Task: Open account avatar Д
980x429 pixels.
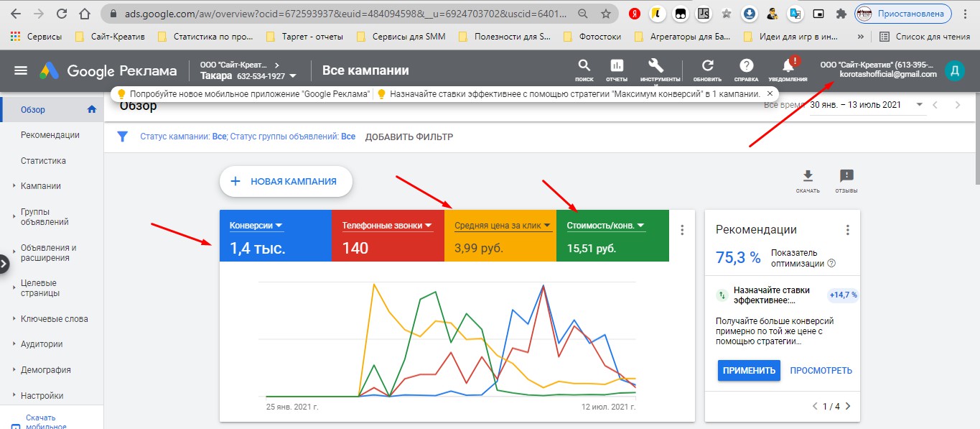Action: coord(954,70)
